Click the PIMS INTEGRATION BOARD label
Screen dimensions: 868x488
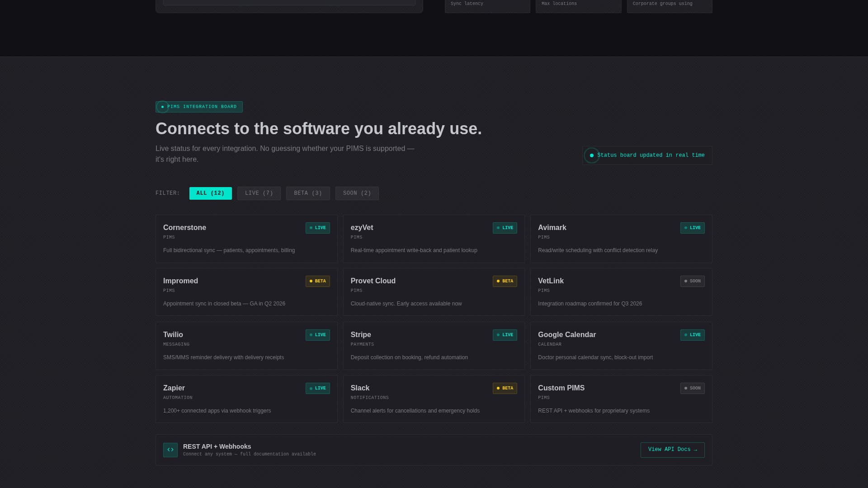(202, 107)
